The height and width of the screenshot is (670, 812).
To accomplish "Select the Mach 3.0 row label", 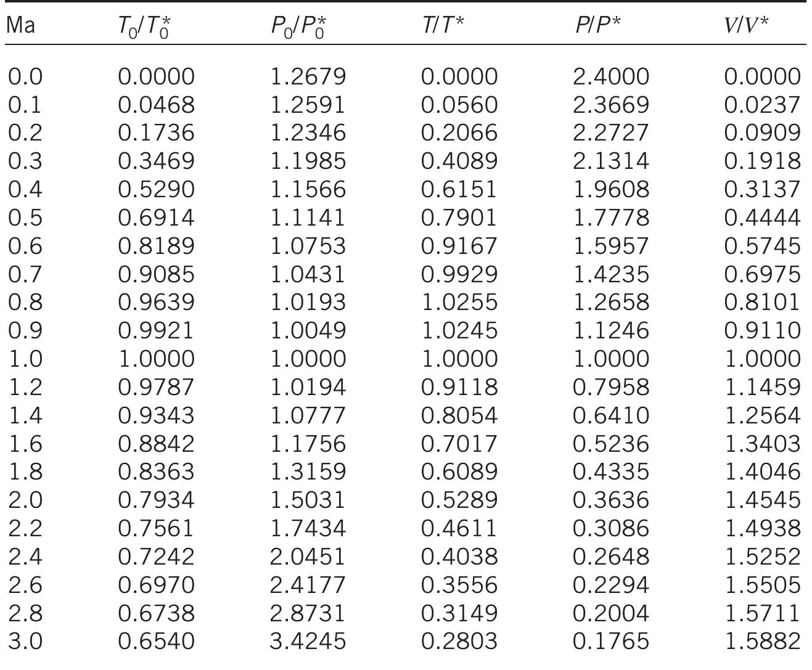I will point(25,641).
